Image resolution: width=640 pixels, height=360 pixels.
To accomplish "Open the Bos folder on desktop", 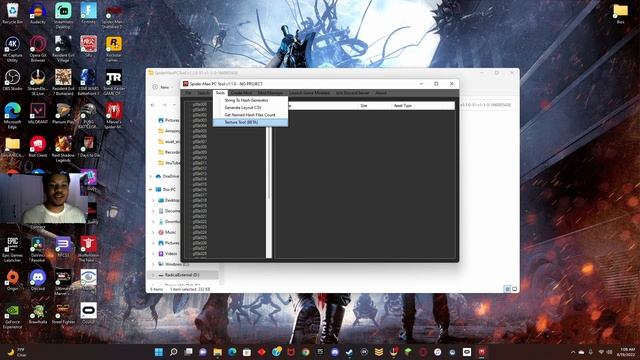I will point(620,13).
